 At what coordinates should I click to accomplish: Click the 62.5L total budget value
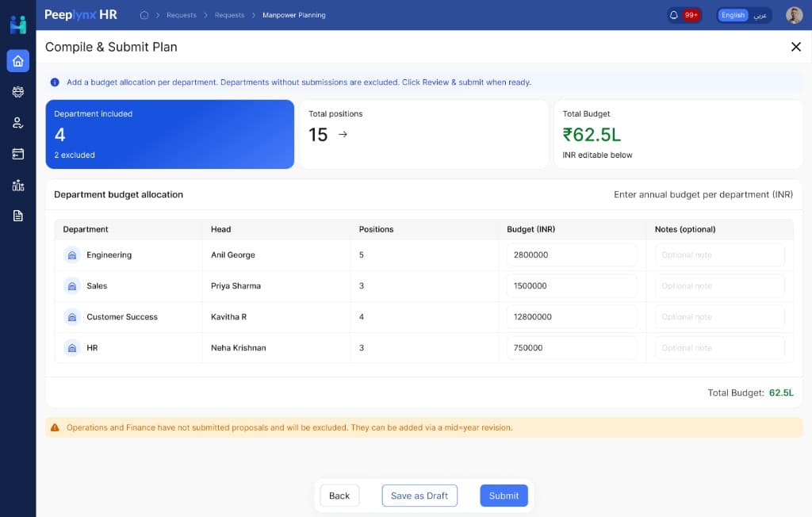point(781,393)
